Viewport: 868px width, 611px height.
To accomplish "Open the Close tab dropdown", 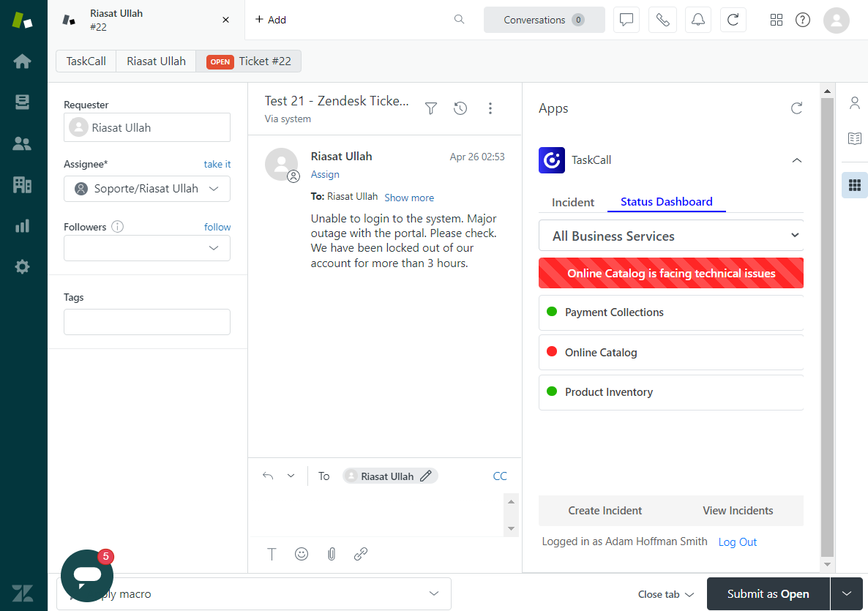I will [666, 594].
